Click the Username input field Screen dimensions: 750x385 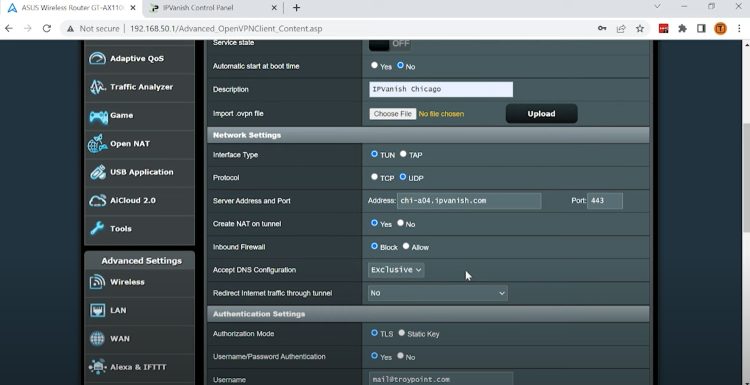click(x=441, y=379)
